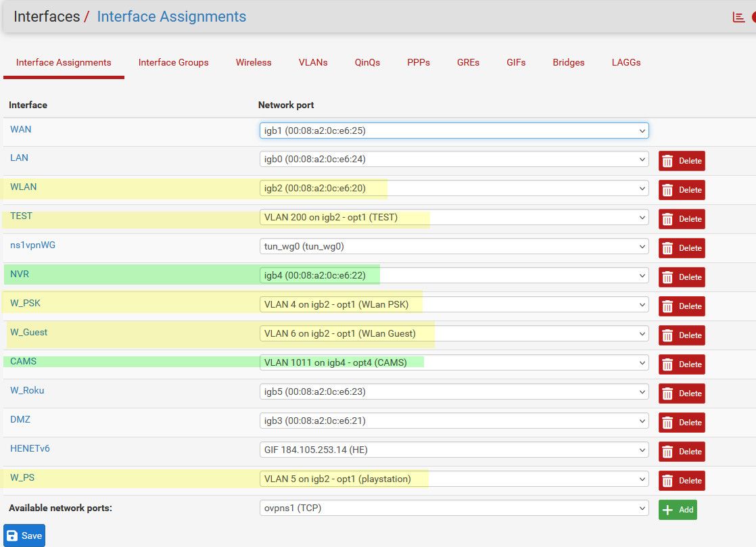Remove the CAMS VLAN 1011 interface
The width and height of the screenshot is (756, 547).
tap(682, 364)
